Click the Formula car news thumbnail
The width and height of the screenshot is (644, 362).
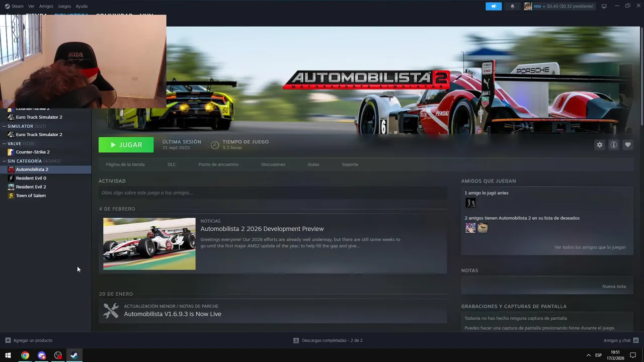point(149,244)
